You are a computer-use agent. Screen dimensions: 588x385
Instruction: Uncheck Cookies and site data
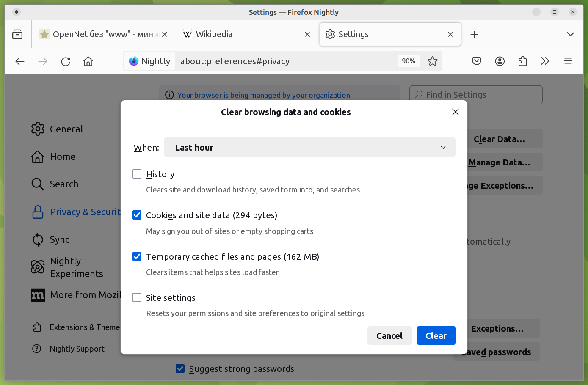[137, 215]
